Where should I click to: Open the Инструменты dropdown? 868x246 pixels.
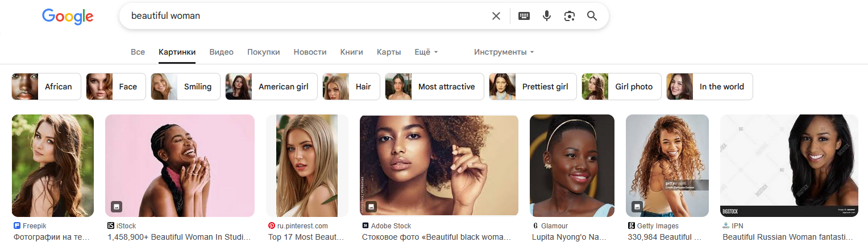[x=504, y=52]
